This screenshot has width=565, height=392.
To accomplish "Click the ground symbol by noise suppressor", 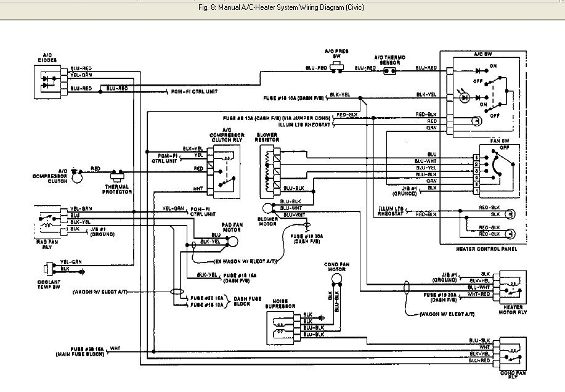I will tap(322, 318).
